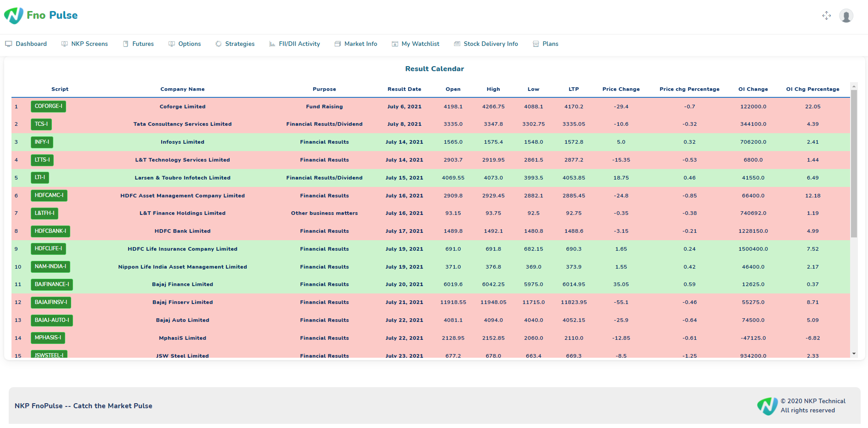Viewport: 868px width, 428px height.
Task: Click the HDFCLIFE-I script button
Action: [48, 249]
